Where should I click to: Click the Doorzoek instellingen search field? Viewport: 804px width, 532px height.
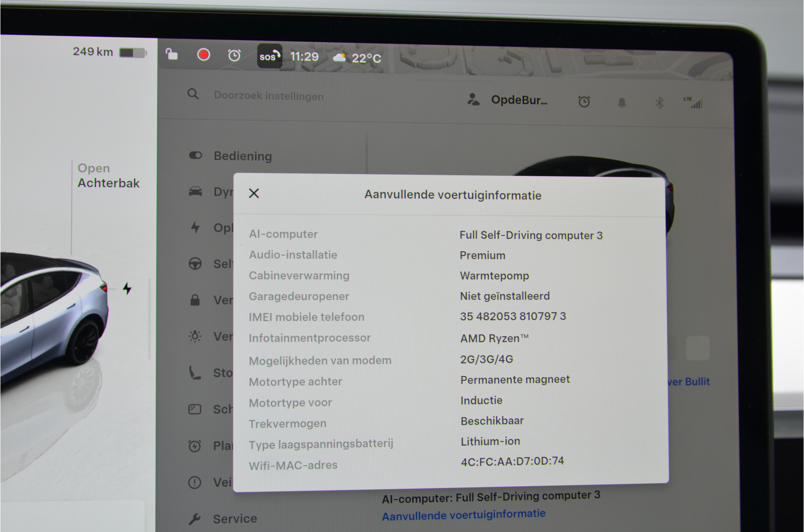pos(269,96)
